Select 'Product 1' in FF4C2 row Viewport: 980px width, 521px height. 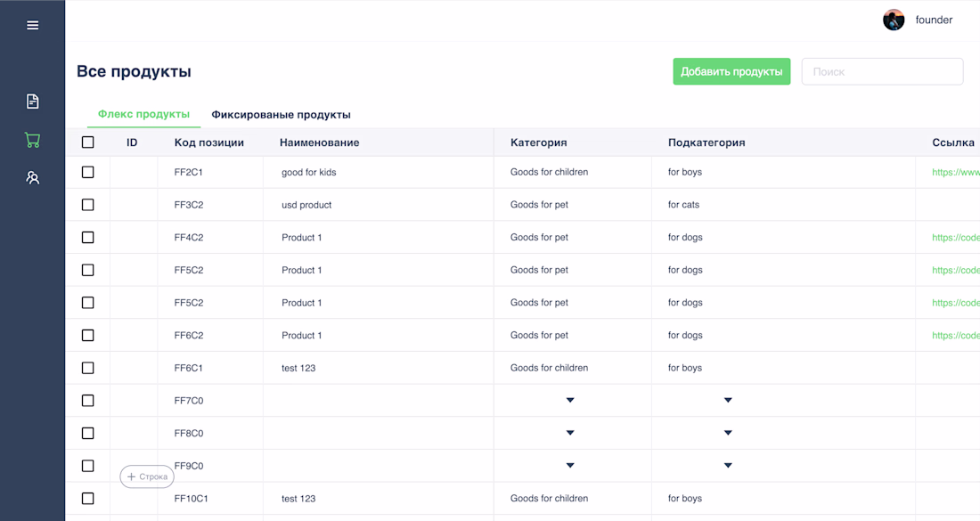[302, 238]
